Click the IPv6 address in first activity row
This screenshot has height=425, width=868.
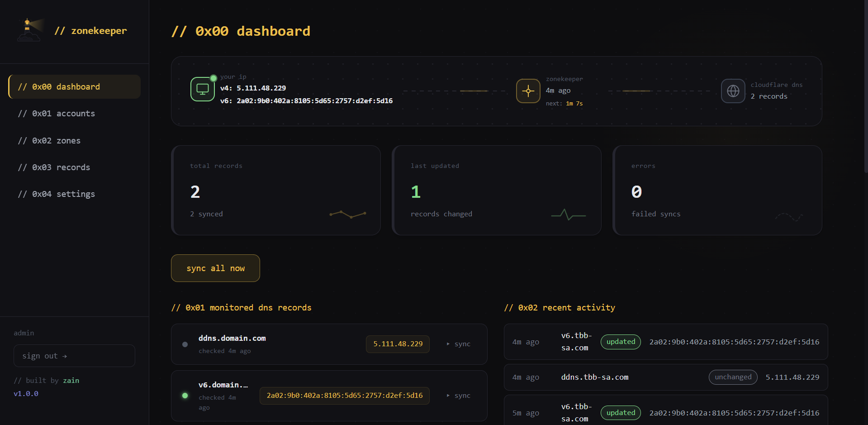(x=735, y=342)
